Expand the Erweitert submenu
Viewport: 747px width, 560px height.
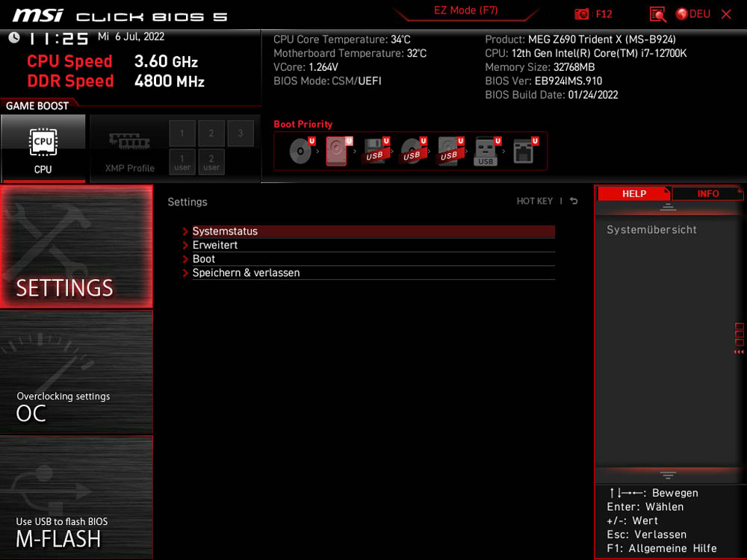point(215,245)
